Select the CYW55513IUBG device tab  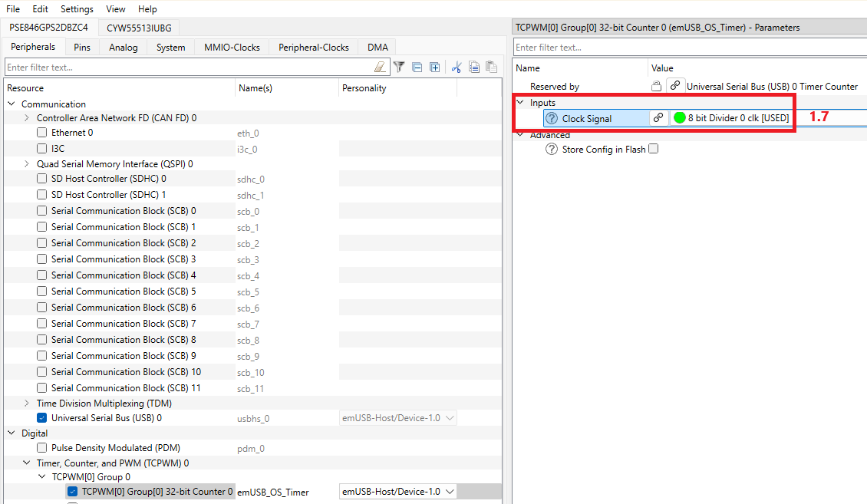tap(139, 28)
